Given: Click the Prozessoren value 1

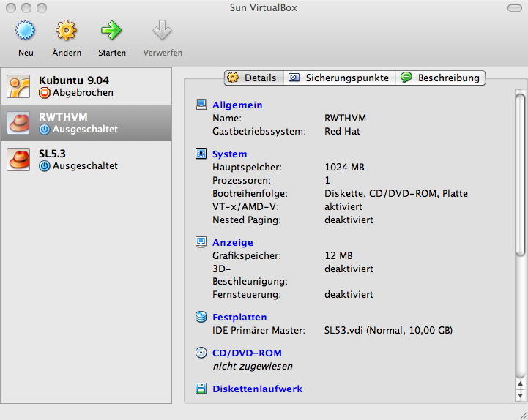Looking at the screenshot, I should coord(327,181).
